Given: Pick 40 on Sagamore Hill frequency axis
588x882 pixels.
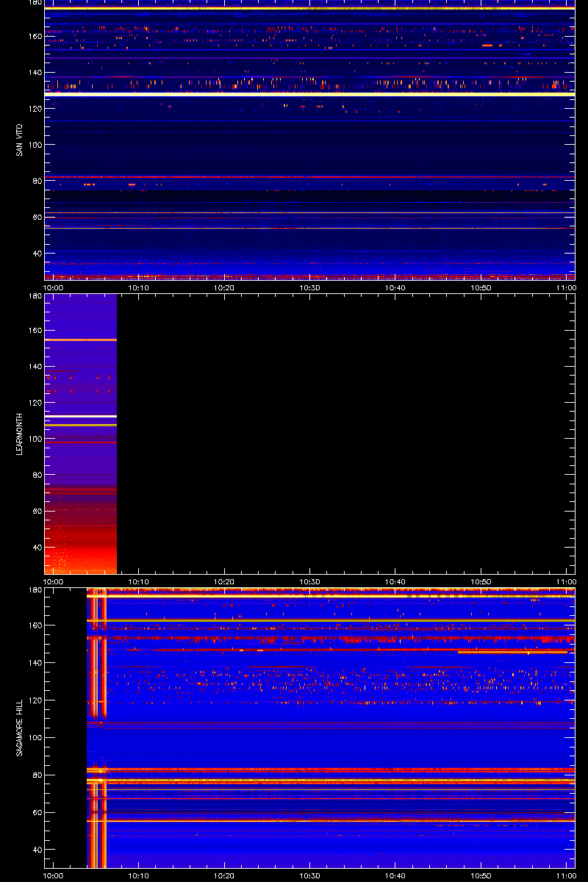Looking at the screenshot, I should [36, 850].
